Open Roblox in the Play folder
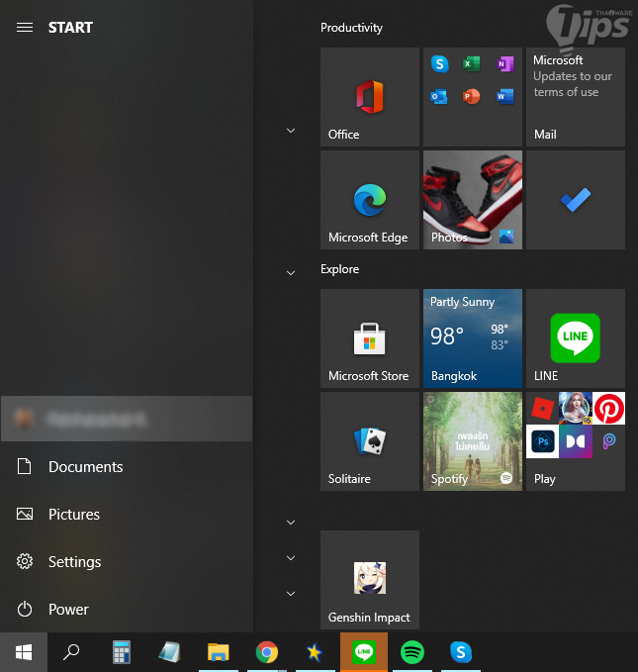Image resolution: width=638 pixels, height=672 pixels. [x=542, y=409]
